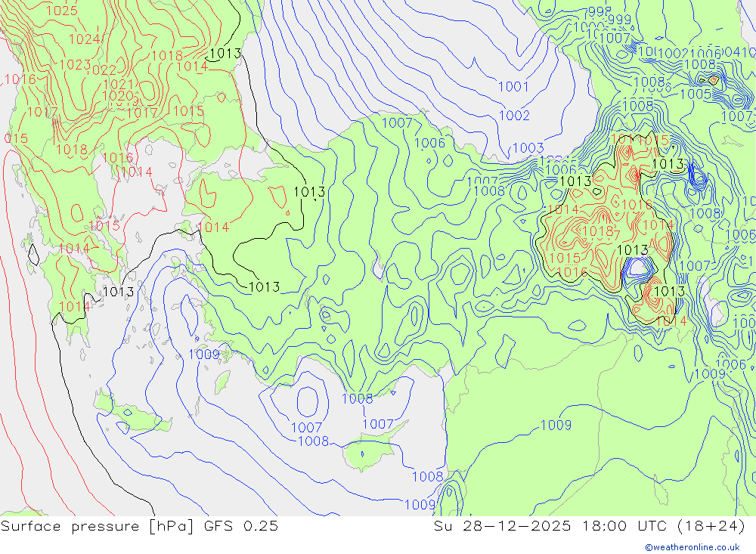Click the date 'Su 28-12-2025 18:00 UTC'

point(550,525)
